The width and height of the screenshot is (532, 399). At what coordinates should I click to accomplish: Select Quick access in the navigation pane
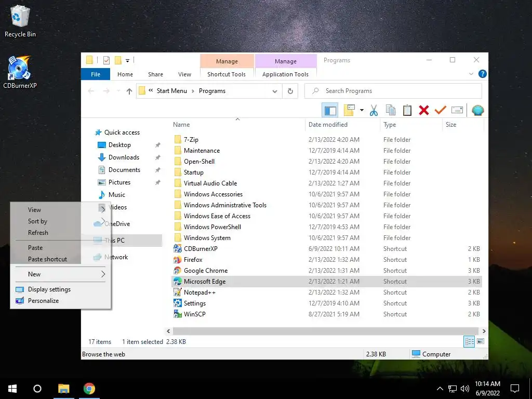point(122,132)
